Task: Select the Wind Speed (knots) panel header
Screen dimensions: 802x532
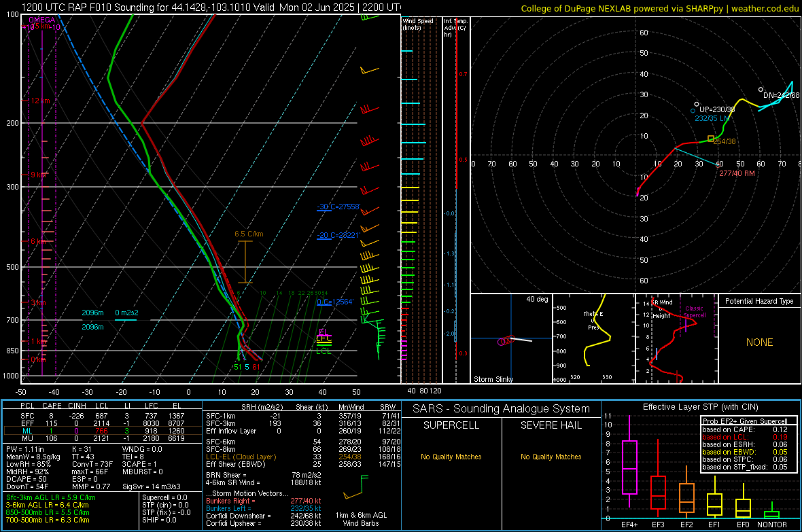Action: [x=418, y=24]
